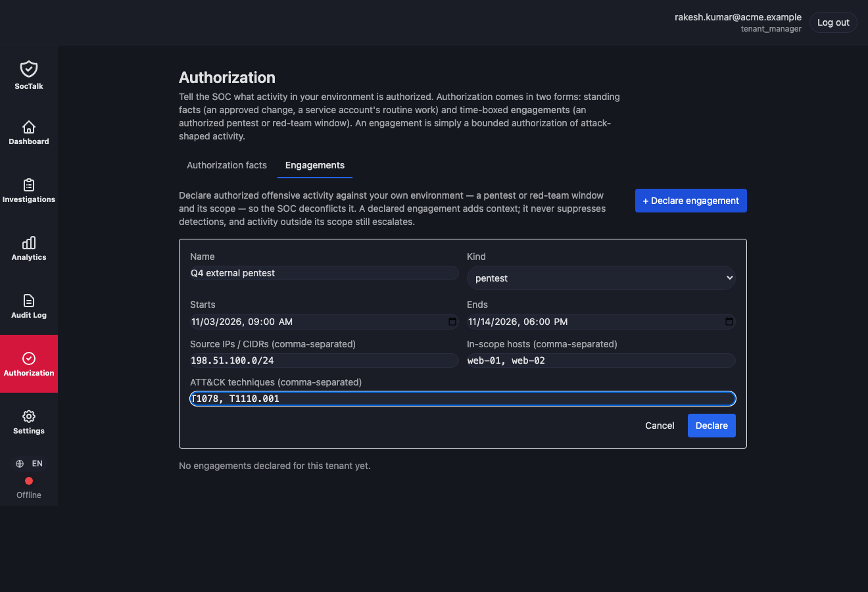Open the Audit Log document icon
The width and height of the screenshot is (868, 592).
pyautogui.click(x=29, y=301)
